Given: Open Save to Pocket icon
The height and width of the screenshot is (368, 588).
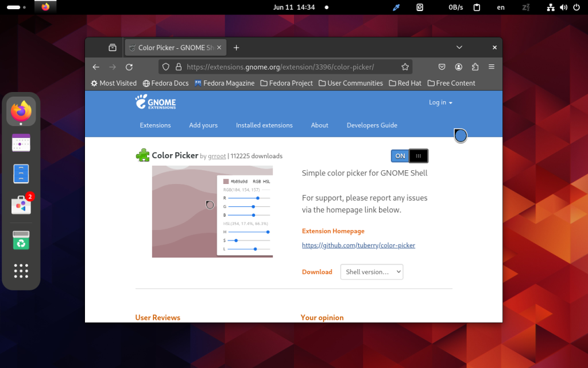Looking at the screenshot, I should tap(442, 67).
